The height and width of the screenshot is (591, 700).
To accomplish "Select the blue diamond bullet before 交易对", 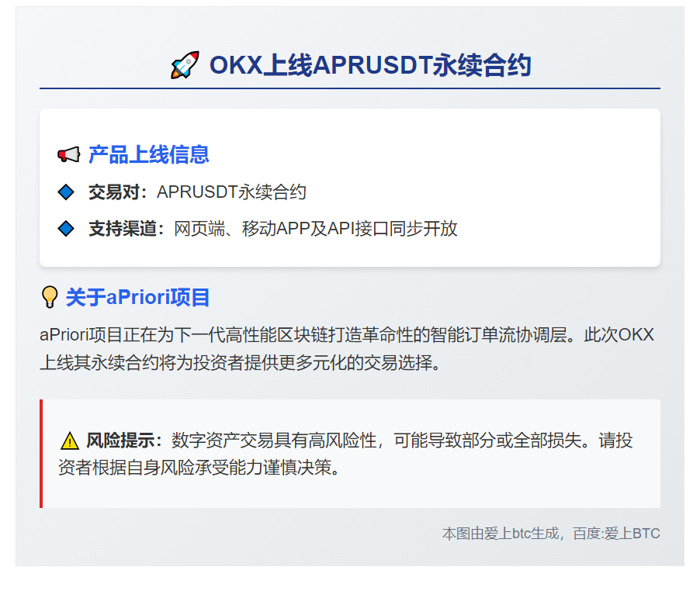I will click(66, 192).
